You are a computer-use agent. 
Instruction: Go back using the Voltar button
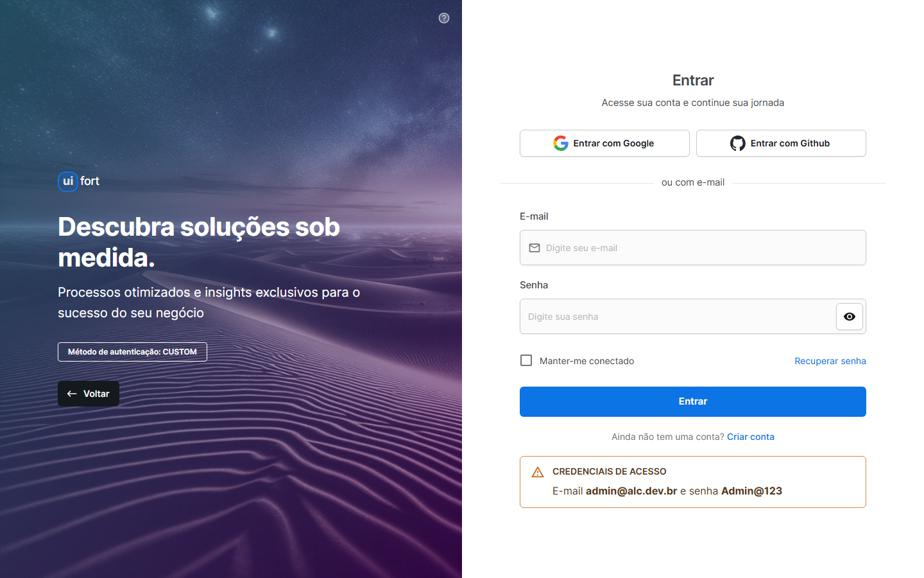89,394
